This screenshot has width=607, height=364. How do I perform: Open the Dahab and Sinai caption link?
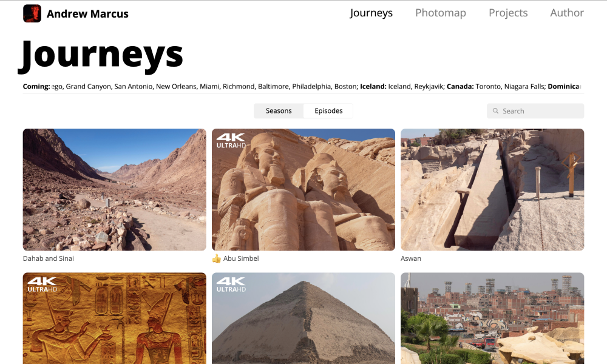pyautogui.click(x=49, y=258)
